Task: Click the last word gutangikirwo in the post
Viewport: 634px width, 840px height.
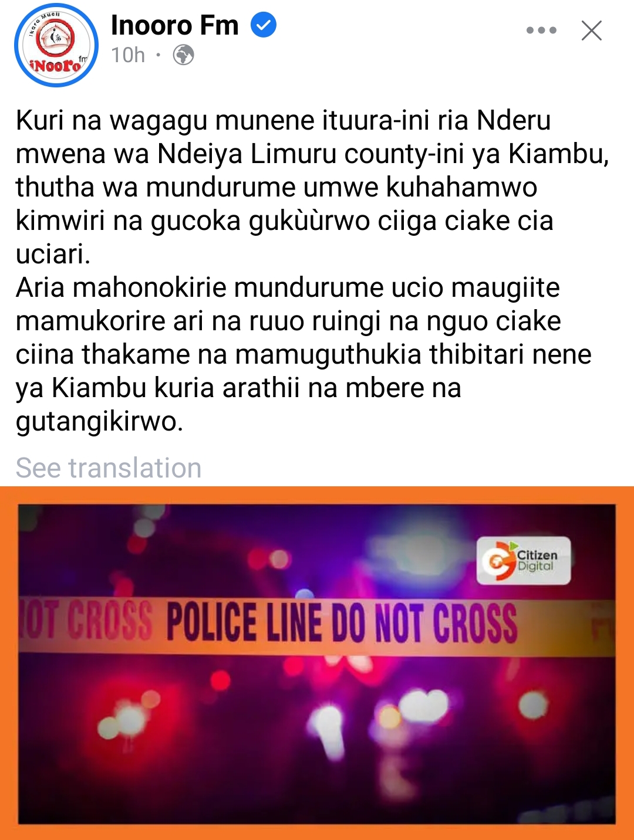Action: tap(100, 422)
